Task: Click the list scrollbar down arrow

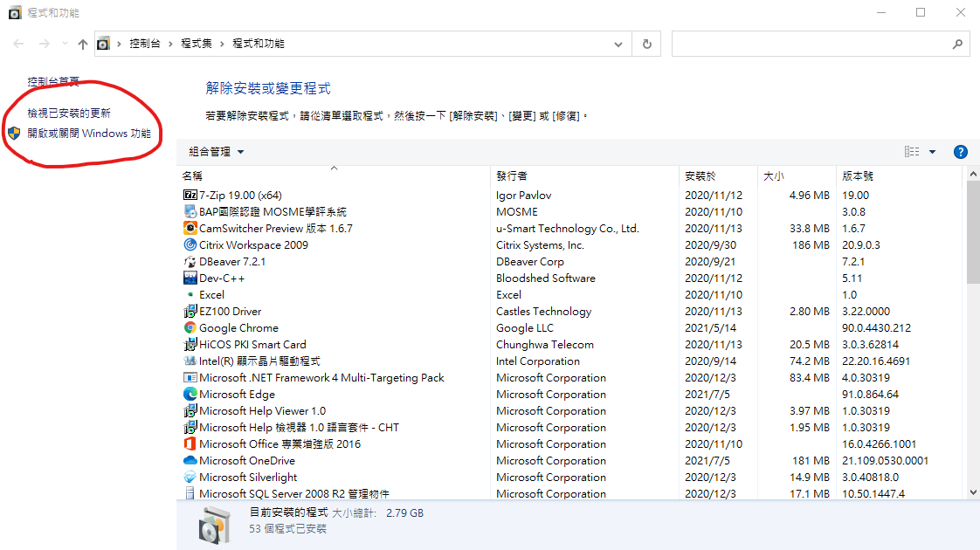Action: click(973, 492)
